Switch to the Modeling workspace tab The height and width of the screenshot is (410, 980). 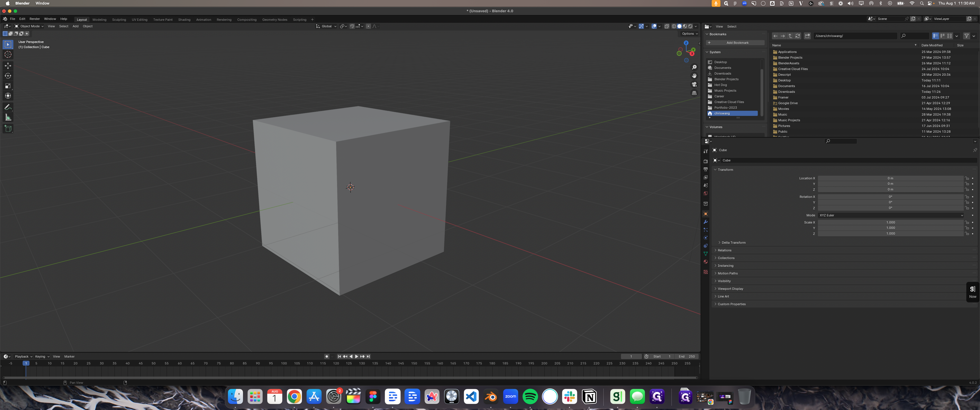(x=99, y=19)
